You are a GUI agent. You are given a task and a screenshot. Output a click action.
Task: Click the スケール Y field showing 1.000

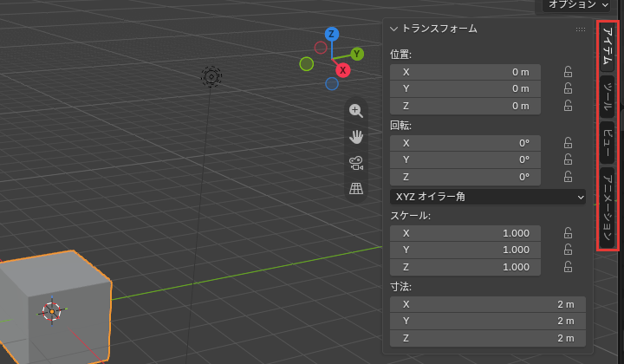coord(465,250)
